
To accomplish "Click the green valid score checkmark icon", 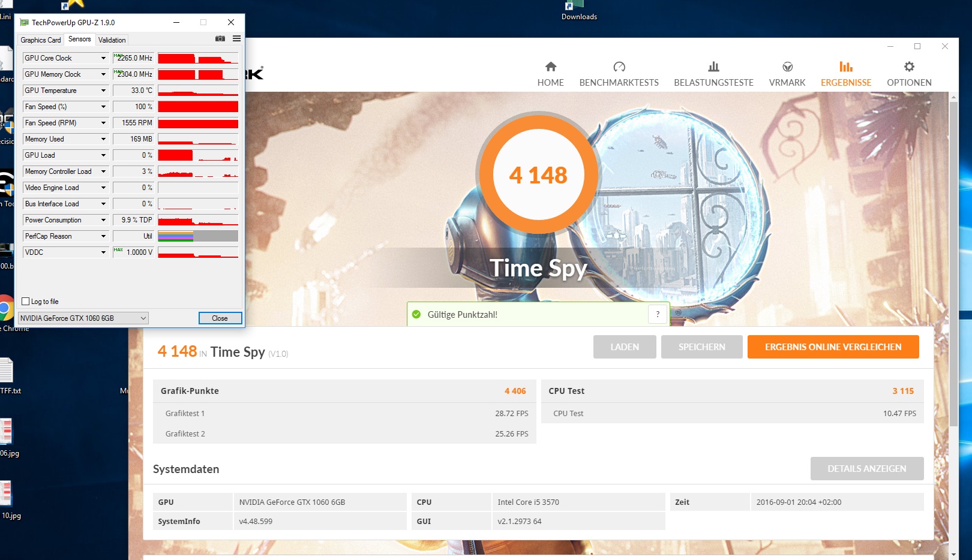I will coord(416,314).
